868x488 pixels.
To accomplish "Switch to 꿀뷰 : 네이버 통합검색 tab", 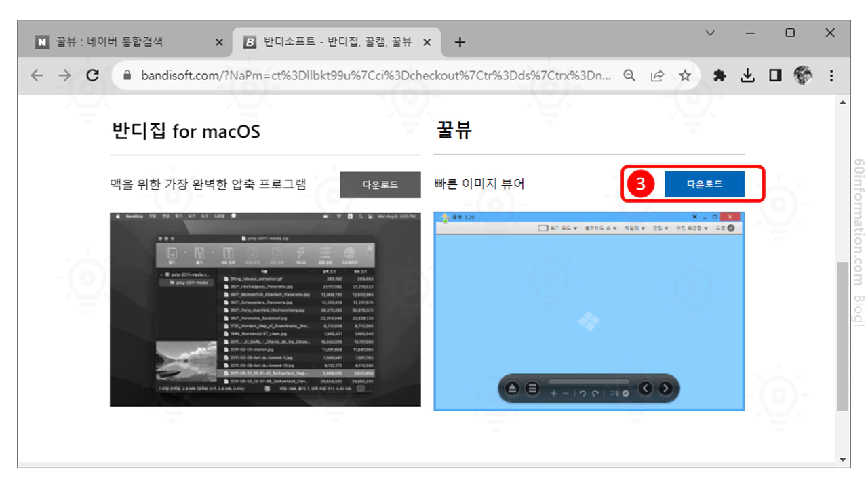I will [x=129, y=42].
